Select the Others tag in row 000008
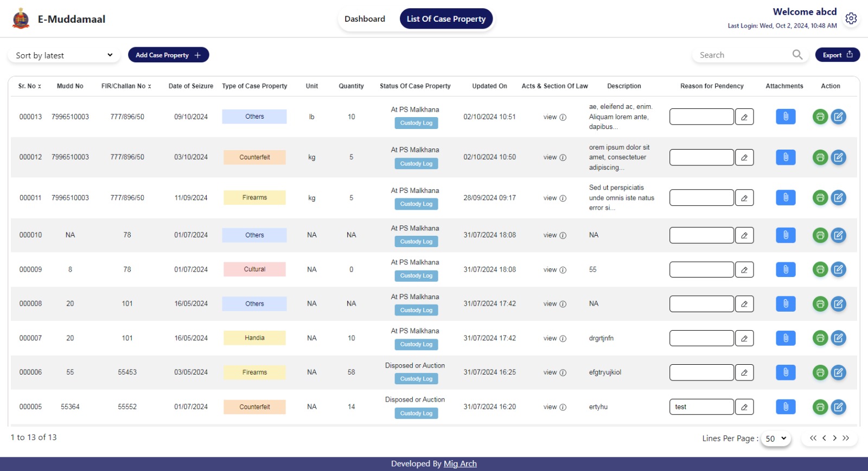This screenshot has width=868, height=471. [254, 304]
